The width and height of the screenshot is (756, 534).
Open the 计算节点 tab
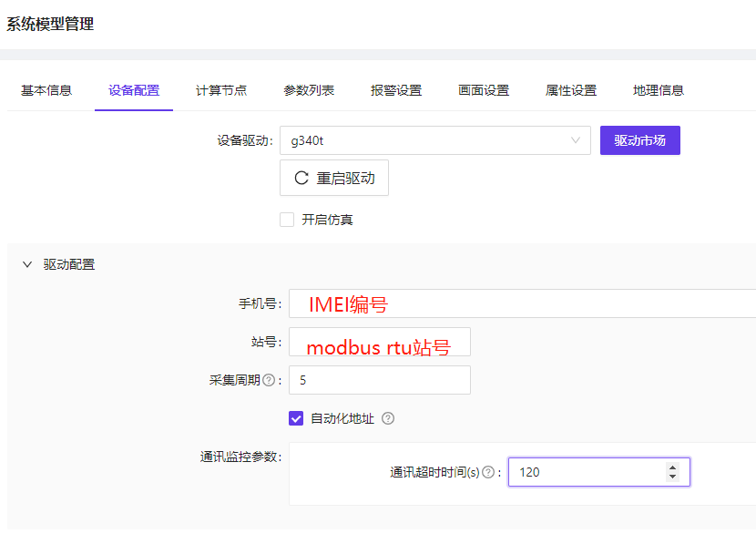tap(221, 90)
